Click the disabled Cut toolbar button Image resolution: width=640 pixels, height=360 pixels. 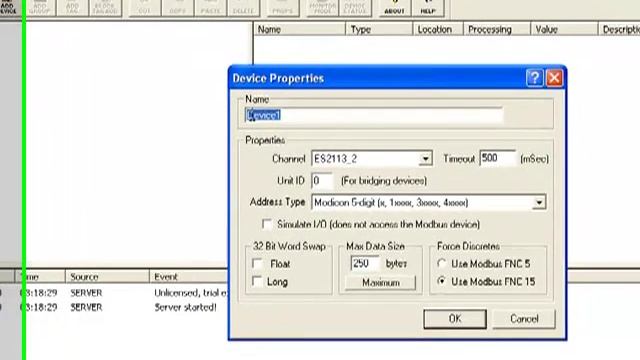(144, 8)
